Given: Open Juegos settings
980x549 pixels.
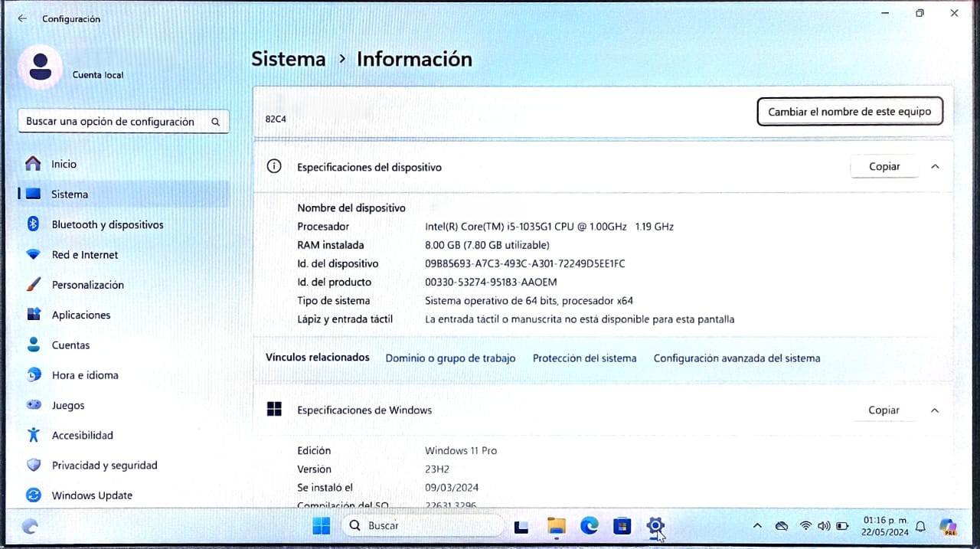Looking at the screenshot, I should (122, 405).
